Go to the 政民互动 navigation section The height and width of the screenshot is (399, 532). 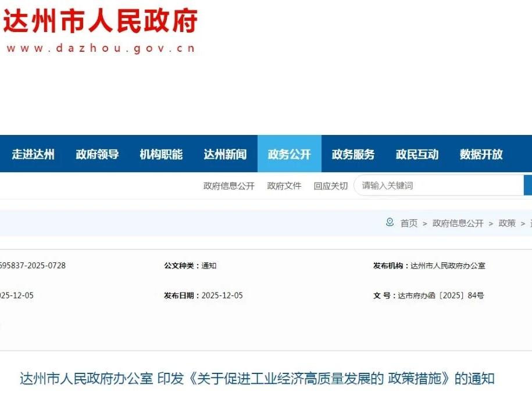[x=417, y=154]
